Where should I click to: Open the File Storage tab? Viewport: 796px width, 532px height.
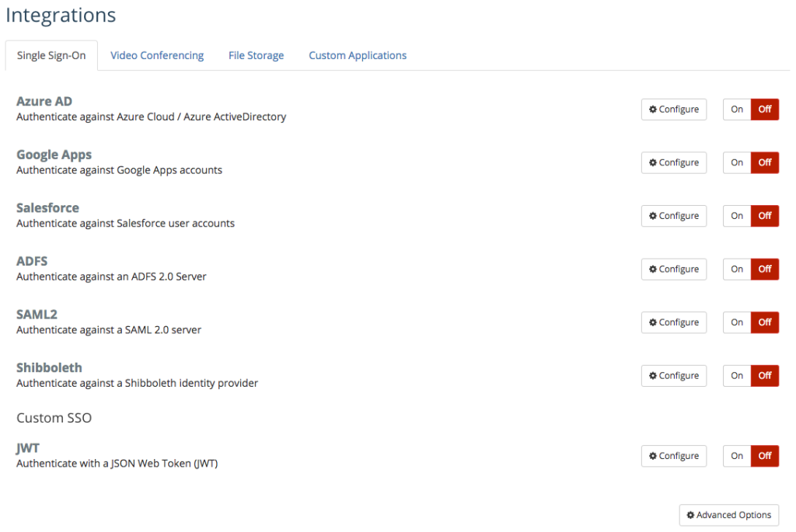(x=256, y=55)
